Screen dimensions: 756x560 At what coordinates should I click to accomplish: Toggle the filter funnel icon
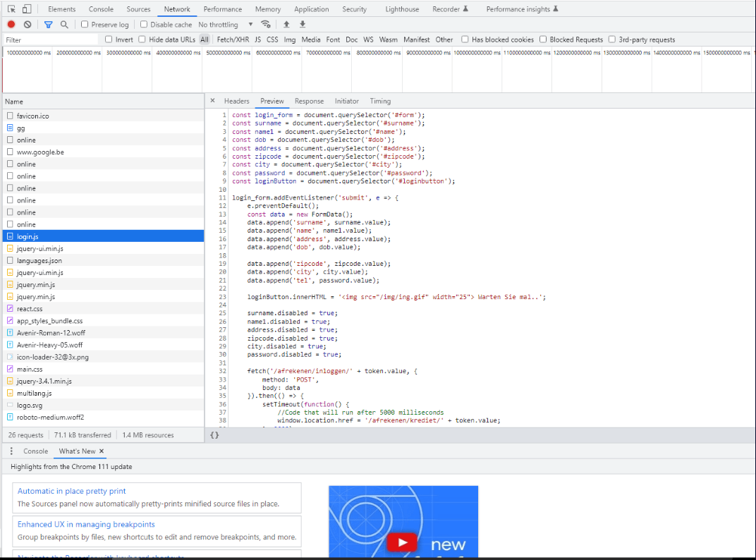coord(48,24)
